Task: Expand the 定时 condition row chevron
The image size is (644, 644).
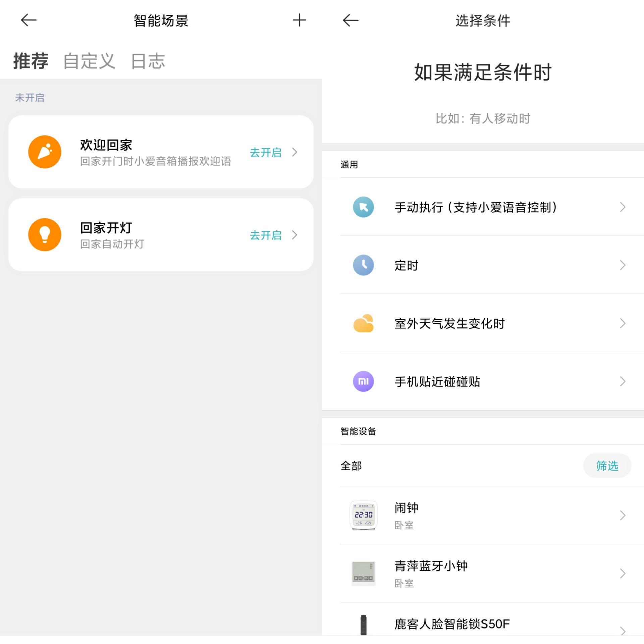Action: [623, 265]
